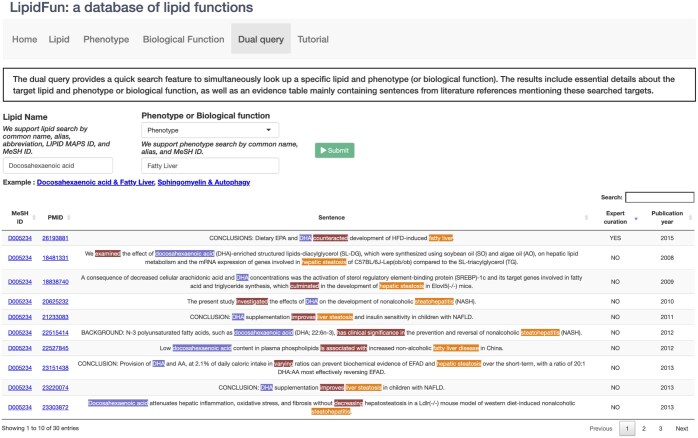698x438 pixels.
Task: Click highlighted 'fatty liver disease' term
Action: tap(456, 348)
